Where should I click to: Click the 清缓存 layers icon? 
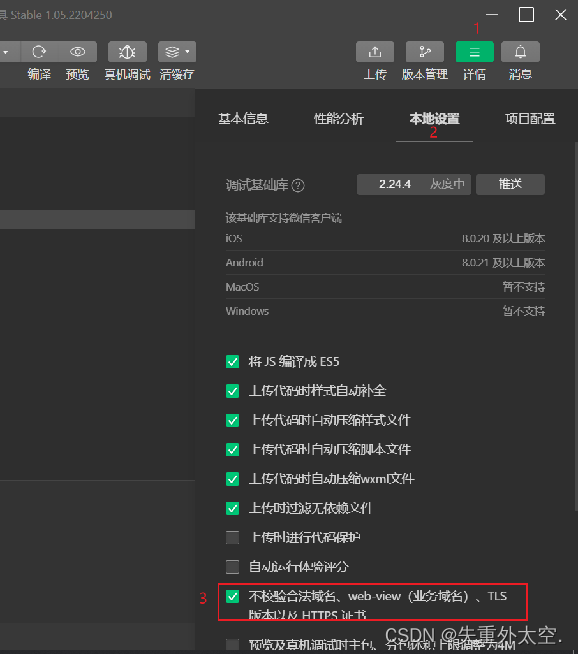pyautogui.click(x=172, y=52)
